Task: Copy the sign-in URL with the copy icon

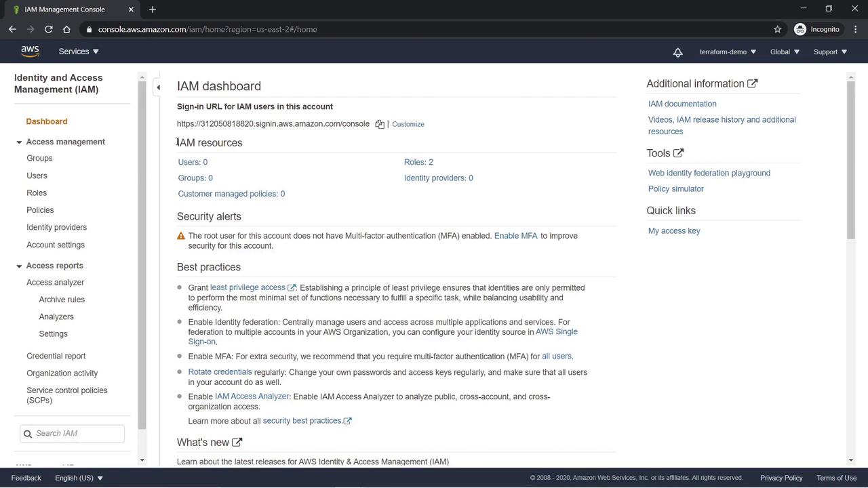Action: (380, 125)
